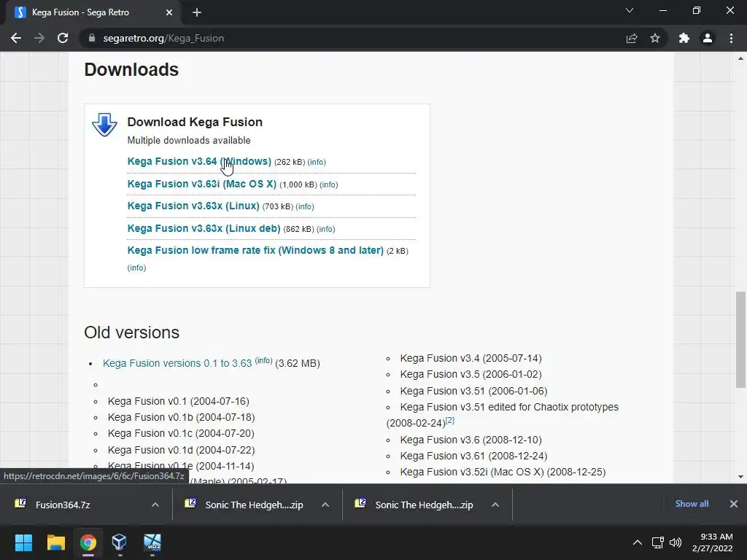Click "Kega Fusion v0.1 (2004-07-16)" entry
Image resolution: width=747 pixels, height=560 pixels.
[179, 401]
